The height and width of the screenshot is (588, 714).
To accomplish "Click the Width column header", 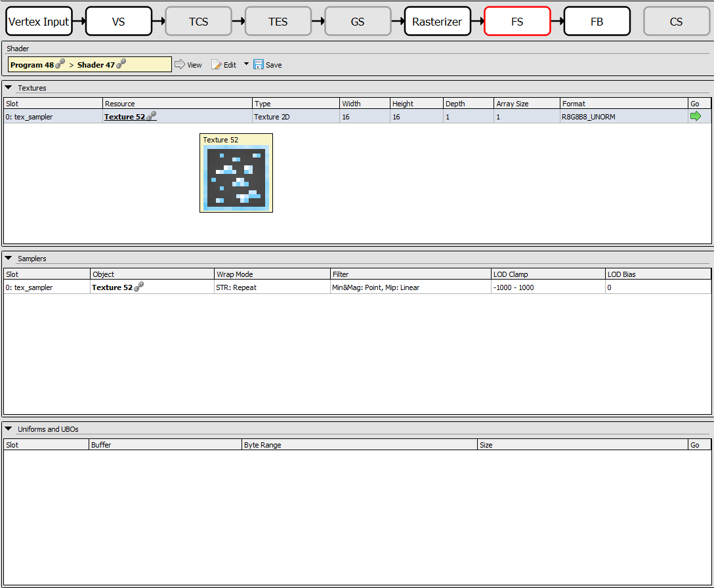I will pos(365,104).
